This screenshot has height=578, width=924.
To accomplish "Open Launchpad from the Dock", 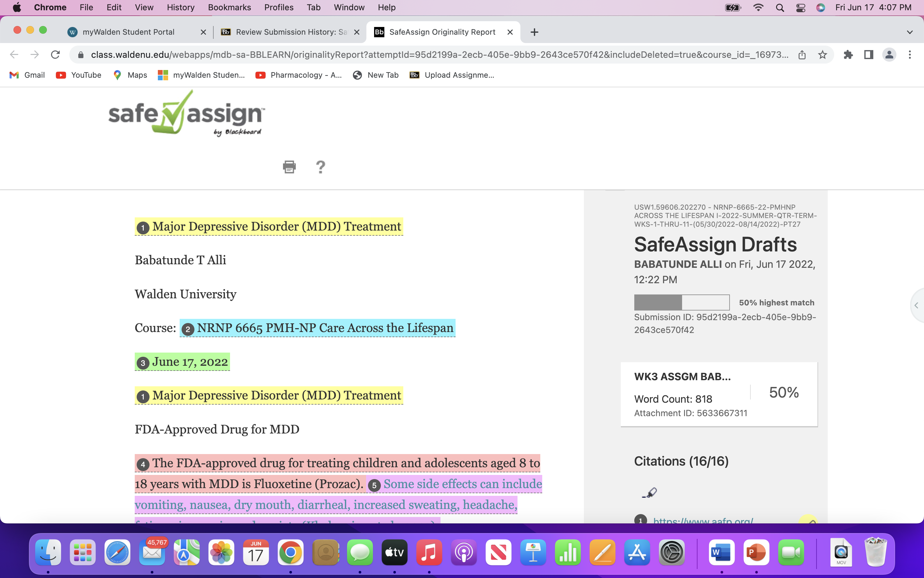I will pos(82,552).
